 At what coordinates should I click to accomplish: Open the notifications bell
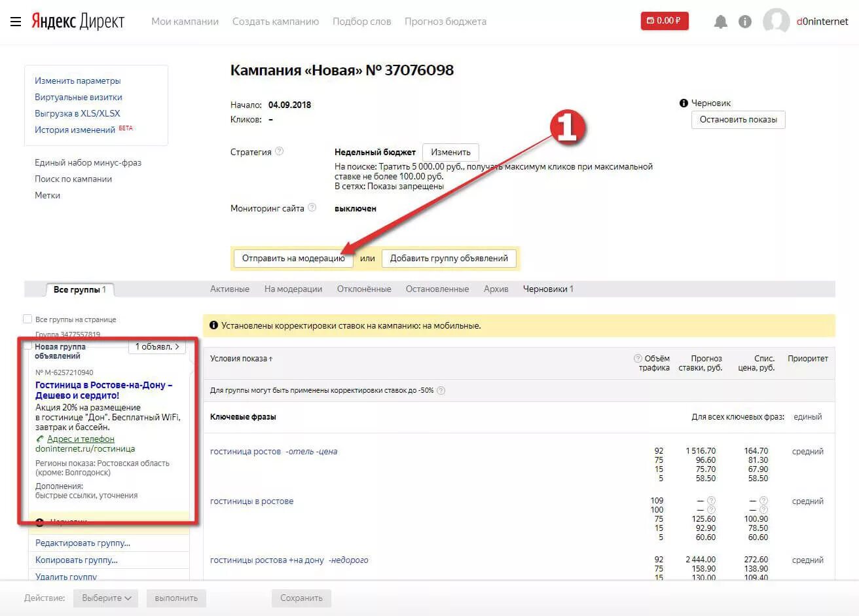click(x=721, y=22)
